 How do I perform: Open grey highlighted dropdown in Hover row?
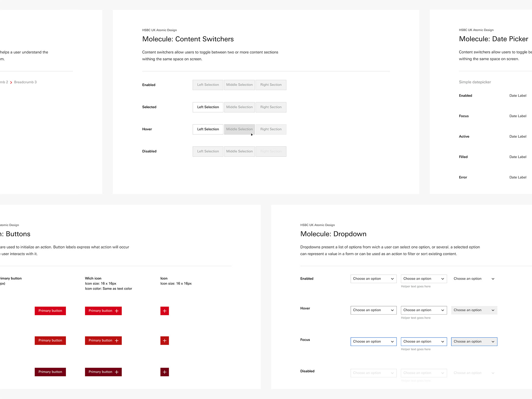click(474, 310)
